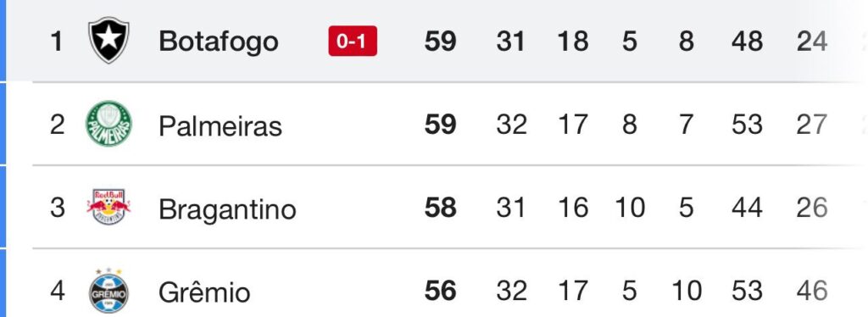This screenshot has width=868, height=317.
Task: Click the Red Bull Bragantino crest
Action: (108, 207)
